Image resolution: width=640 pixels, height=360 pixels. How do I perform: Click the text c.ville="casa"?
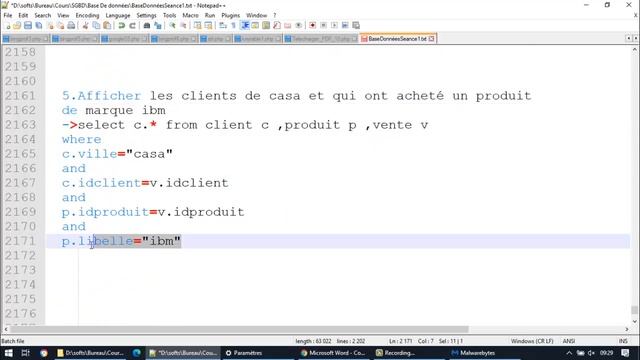coord(117,154)
